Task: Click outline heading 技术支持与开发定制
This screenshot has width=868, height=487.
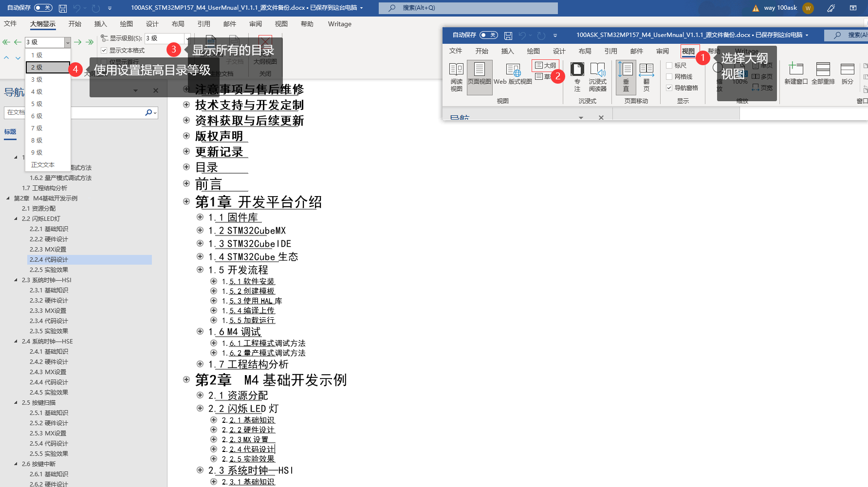Action: point(249,105)
